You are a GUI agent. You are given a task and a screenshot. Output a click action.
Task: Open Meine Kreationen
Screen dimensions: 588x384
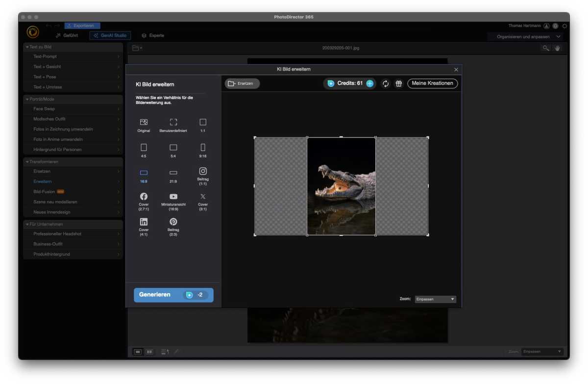tap(433, 83)
